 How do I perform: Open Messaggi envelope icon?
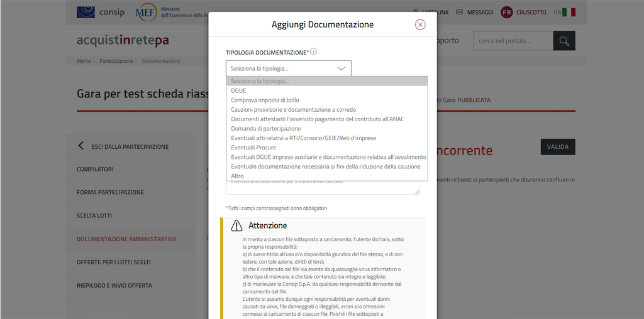pyautogui.click(x=460, y=12)
